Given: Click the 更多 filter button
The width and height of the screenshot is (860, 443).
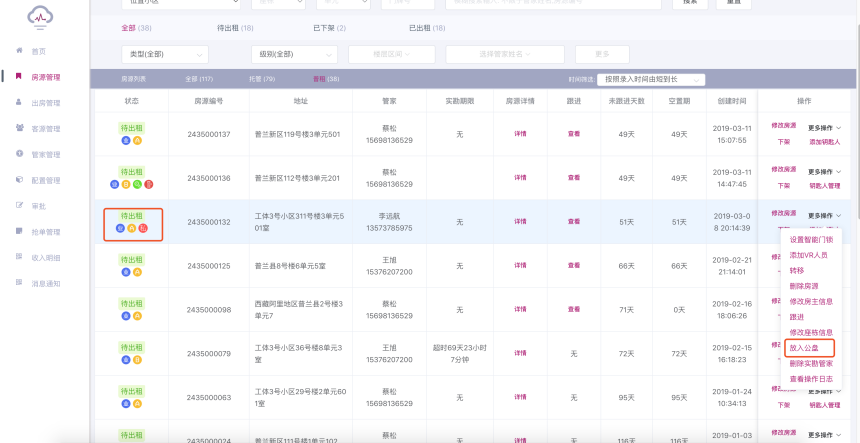Looking at the screenshot, I should (x=602, y=54).
